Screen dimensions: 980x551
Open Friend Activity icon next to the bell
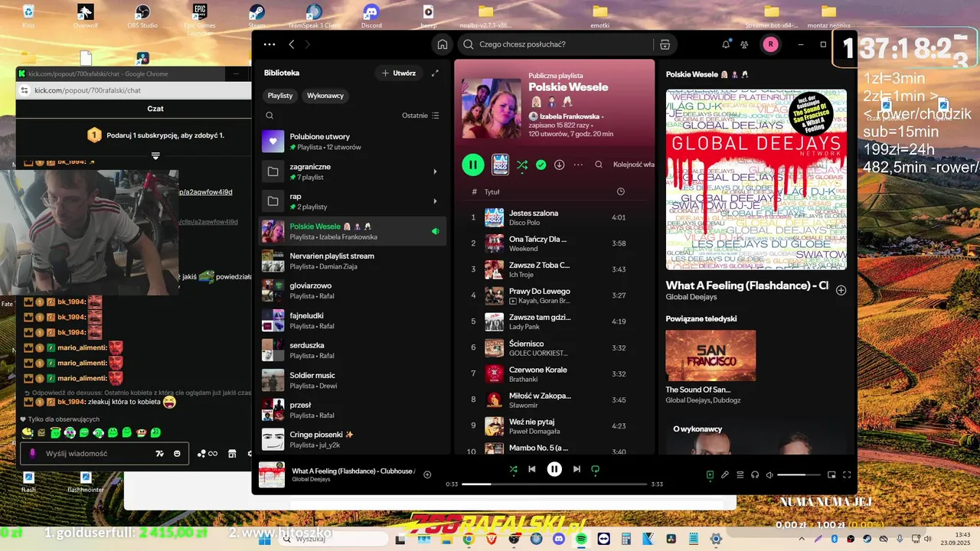[744, 44]
